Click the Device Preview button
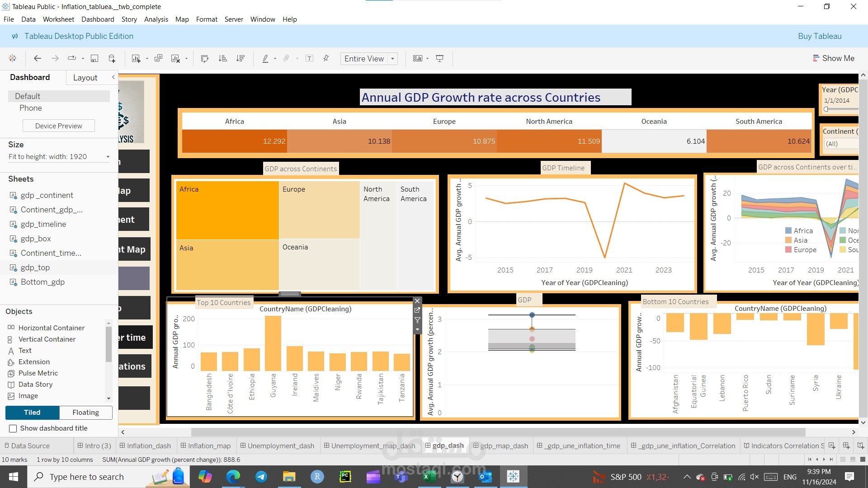The height and width of the screenshot is (488, 868). (58, 126)
